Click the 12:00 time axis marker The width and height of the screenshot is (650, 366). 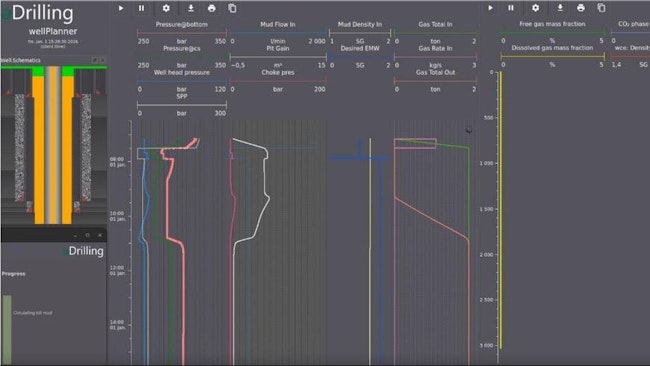(117, 271)
